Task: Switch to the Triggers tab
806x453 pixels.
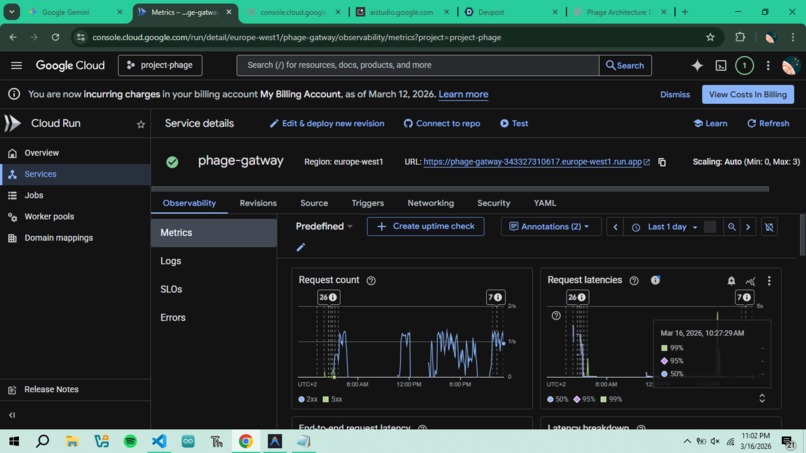Action: tap(368, 203)
